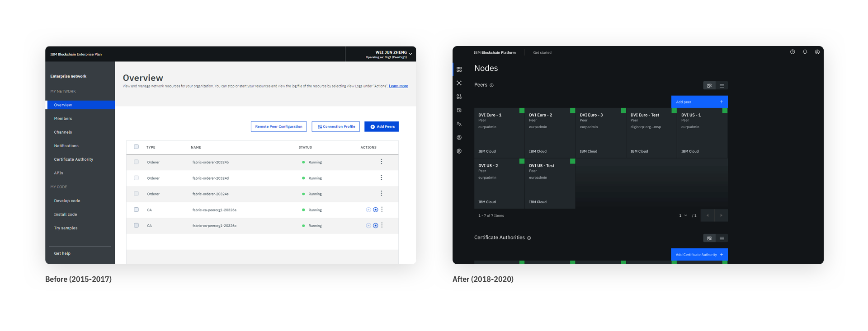This screenshot has height=331, width=868.
Task: Open the DVI US - Test peer tile
Action: [550, 183]
